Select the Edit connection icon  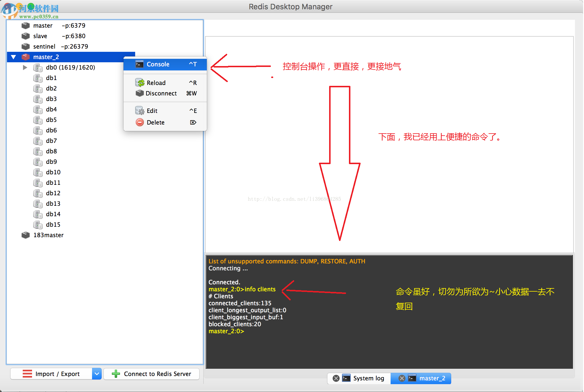(x=140, y=111)
